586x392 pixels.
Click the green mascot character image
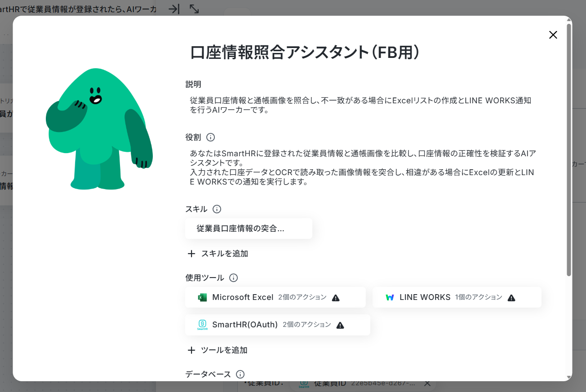[99, 129]
